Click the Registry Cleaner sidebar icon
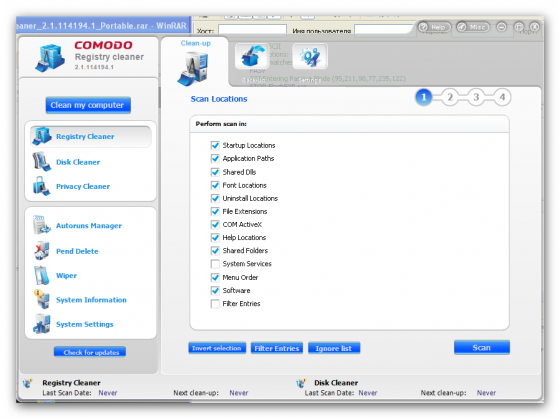Viewport: 560px width, 419px height. pos(42,136)
